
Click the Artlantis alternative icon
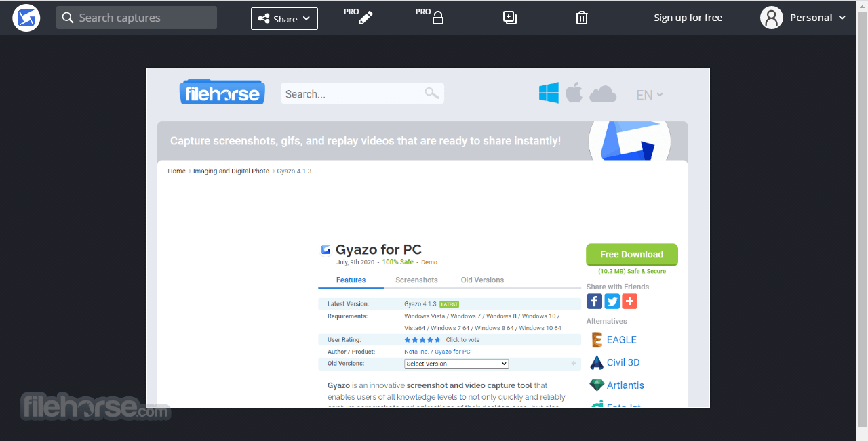point(597,385)
